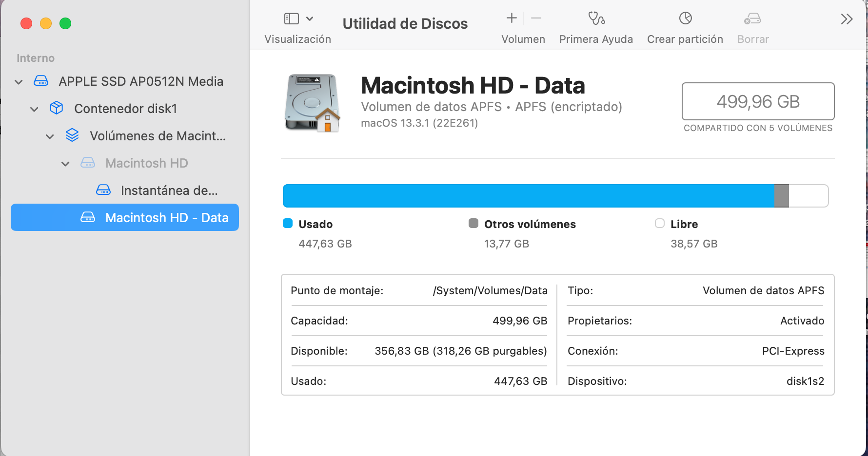This screenshot has height=456, width=868.
Task: Click the First Aid stethoscope icon
Action: (596, 19)
